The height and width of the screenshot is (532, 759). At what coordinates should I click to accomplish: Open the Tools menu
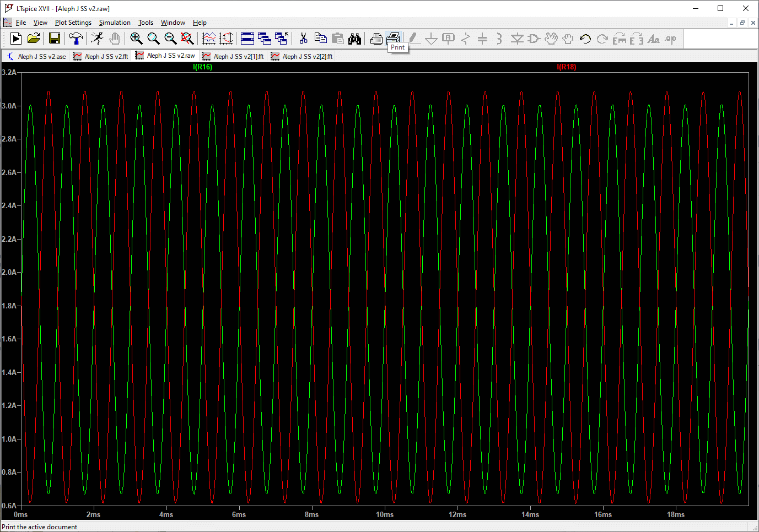point(146,23)
